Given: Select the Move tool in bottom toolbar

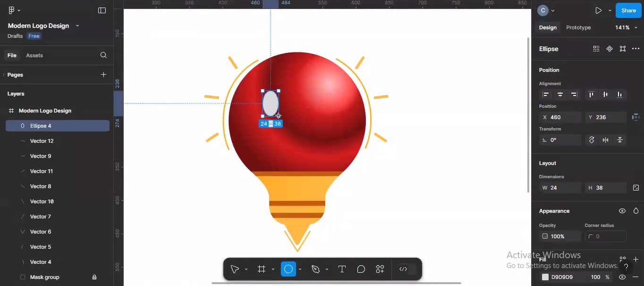Looking at the screenshot, I should tap(235, 269).
